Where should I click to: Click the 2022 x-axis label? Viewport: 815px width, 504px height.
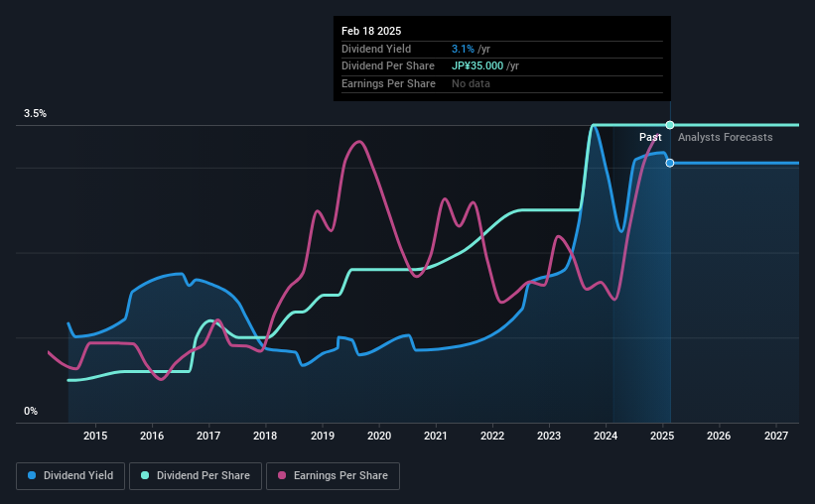click(x=492, y=436)
